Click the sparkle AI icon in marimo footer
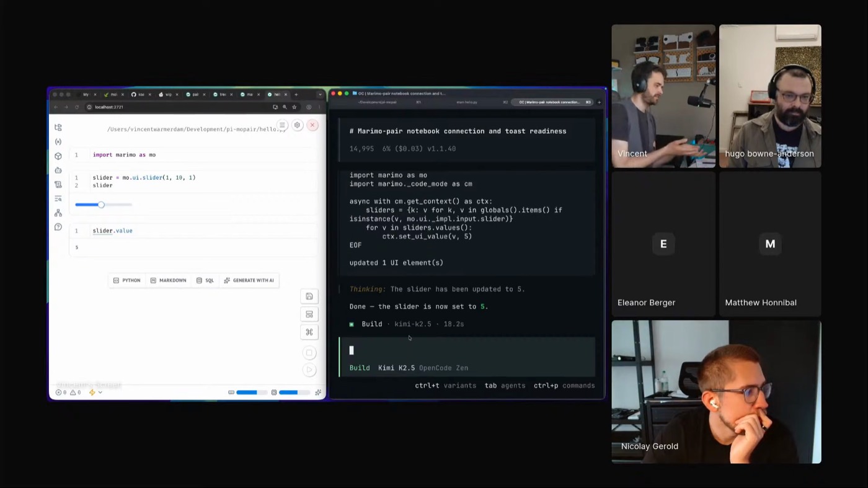 click(318, 393)
